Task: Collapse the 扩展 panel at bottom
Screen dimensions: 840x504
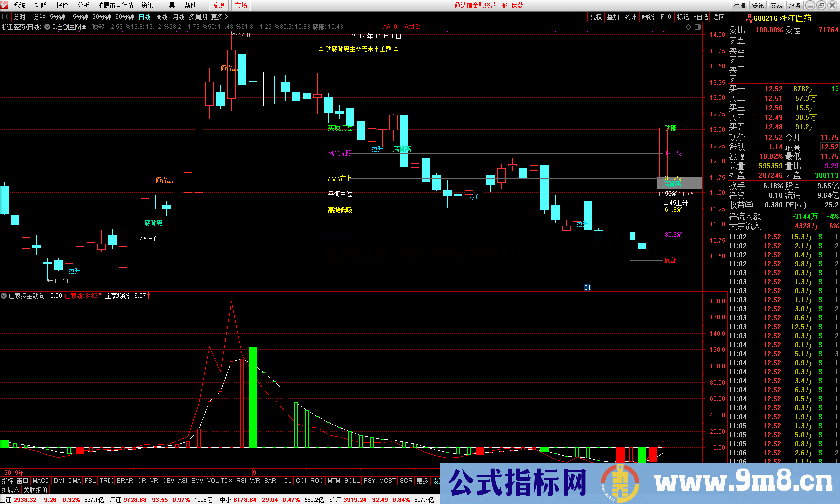Action: pos(10,490)
